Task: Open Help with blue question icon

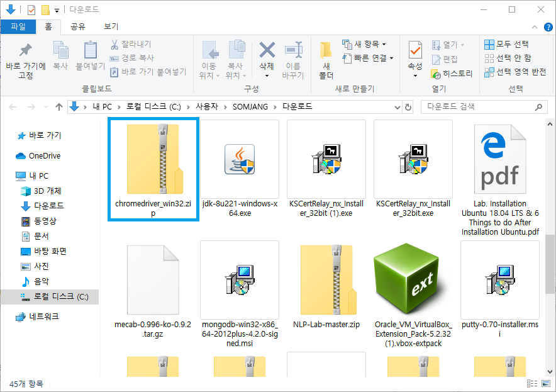Action: pos(548,27)
